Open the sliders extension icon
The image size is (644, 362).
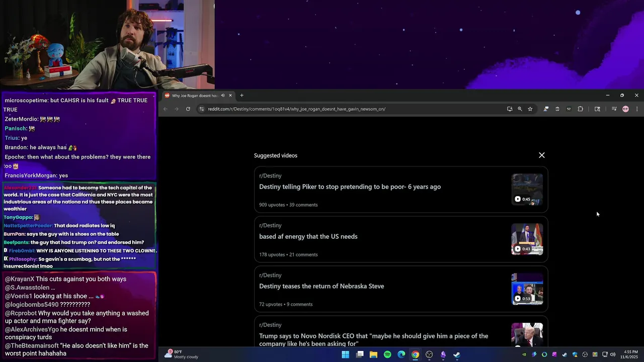click(x=569, y=109)
